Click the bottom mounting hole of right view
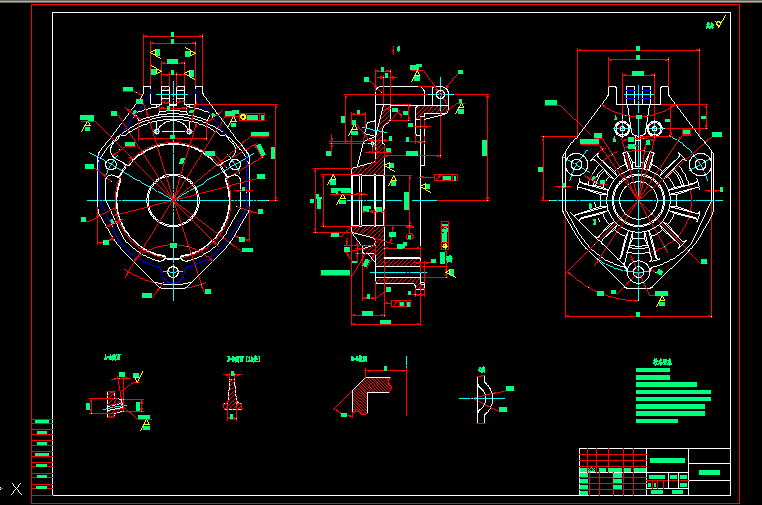 click(x=637, y=272)
